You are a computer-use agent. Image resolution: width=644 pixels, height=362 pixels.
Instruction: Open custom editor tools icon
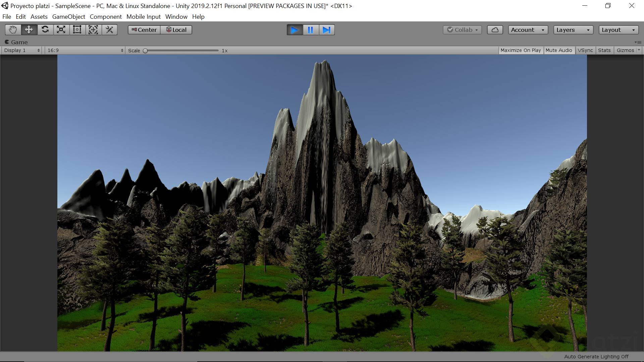109,30
